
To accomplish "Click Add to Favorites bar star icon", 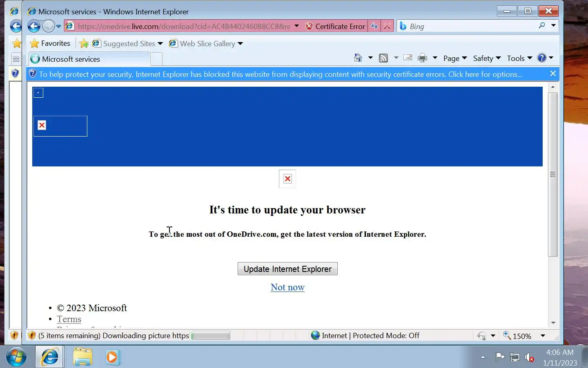I will (84, 43).
